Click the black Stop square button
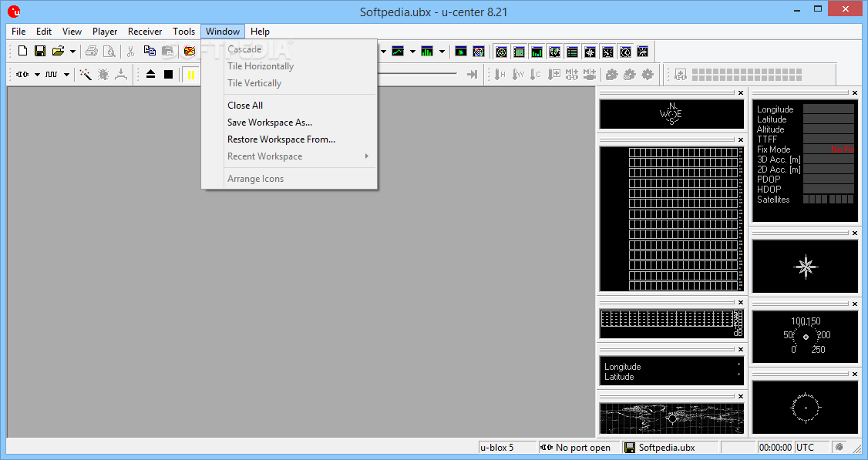This screenshot has height=460, width=868. coord(168,74)
